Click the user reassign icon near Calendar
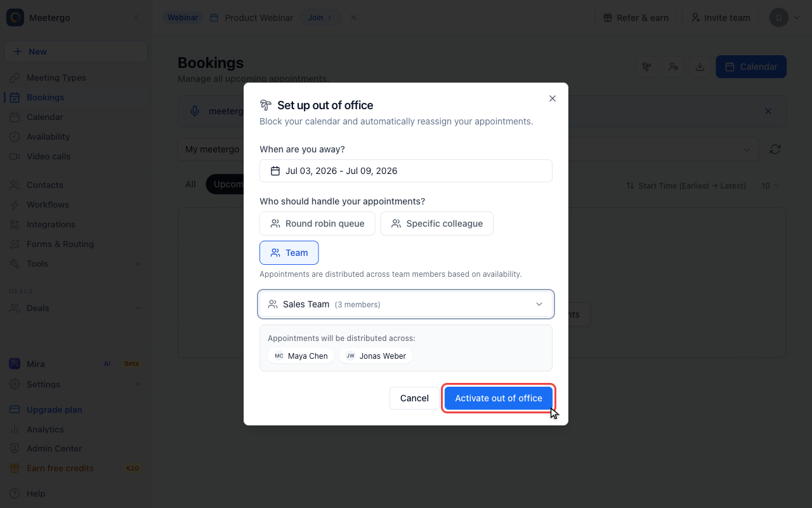 pos(673,67)
